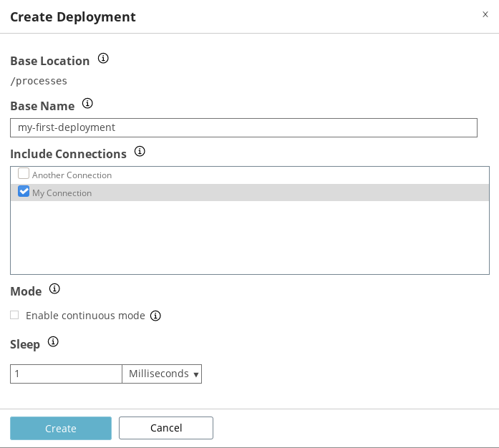Click the 'Enable continuous mode' label text
499x448 pixels.
(85, 316)
